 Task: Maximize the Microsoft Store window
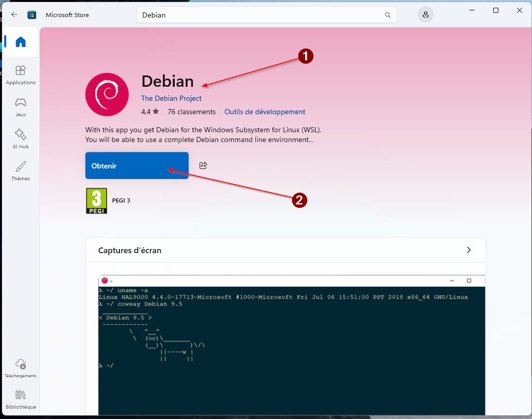[496, 10]
